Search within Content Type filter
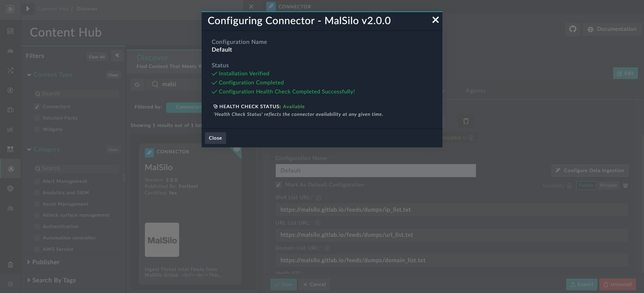Viewport: 644px width, 293px height. (76, 94)
